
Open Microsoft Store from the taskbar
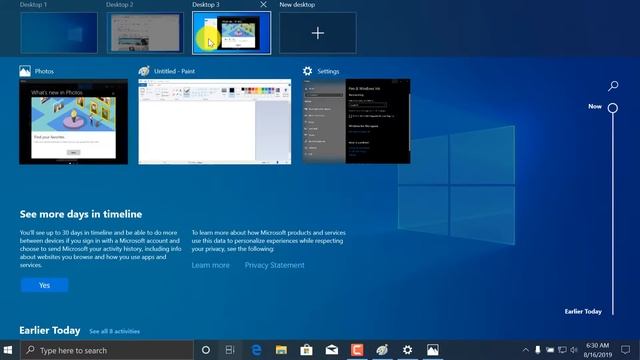point(307,350)
